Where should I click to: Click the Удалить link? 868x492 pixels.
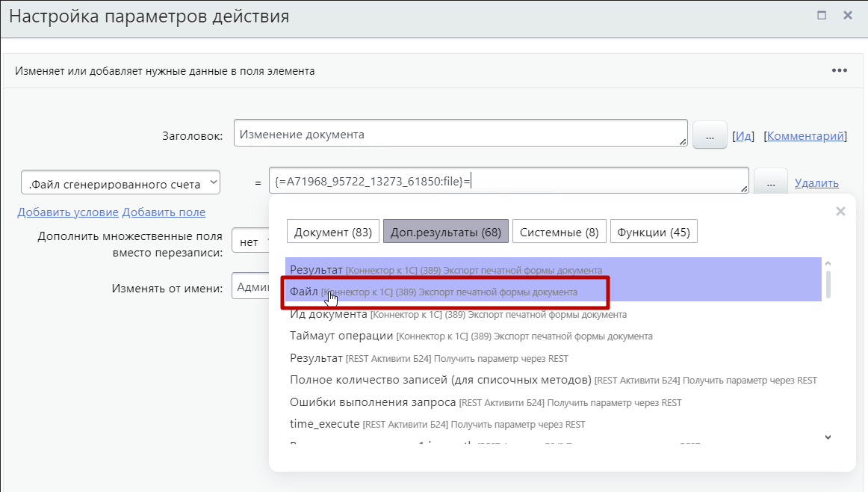(x=816, y=183)
